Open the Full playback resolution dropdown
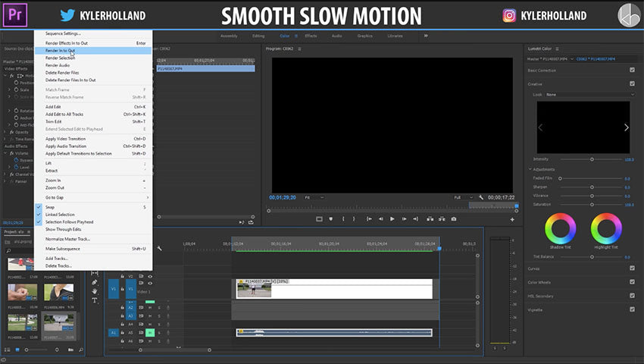The width and height of the screenshot is (644, 364). click(x=463, y=197)
